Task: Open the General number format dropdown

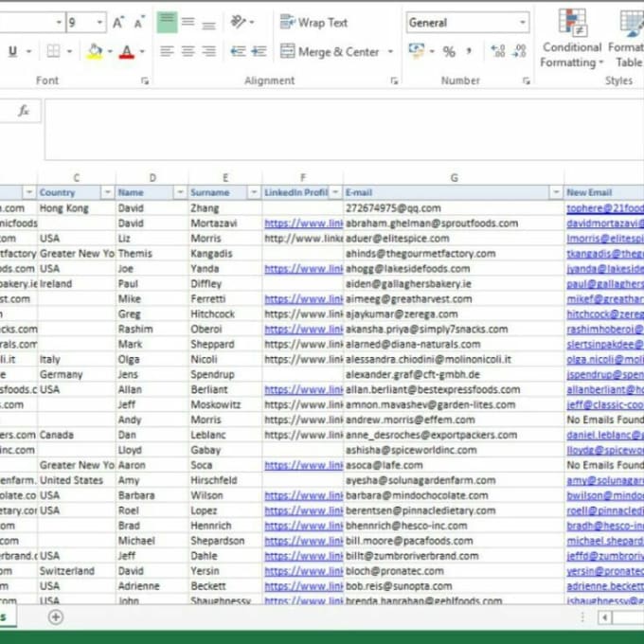Action: (523, 23)
